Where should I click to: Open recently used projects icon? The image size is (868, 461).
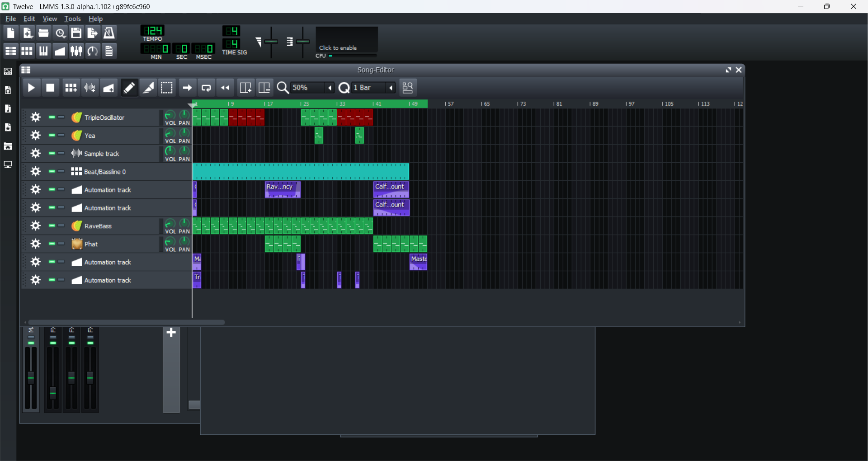60,33
